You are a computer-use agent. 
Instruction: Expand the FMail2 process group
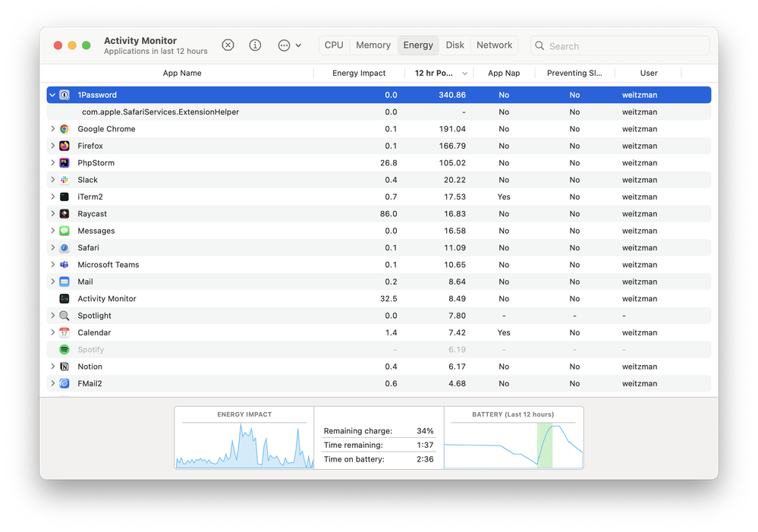(x=52, y=383)
